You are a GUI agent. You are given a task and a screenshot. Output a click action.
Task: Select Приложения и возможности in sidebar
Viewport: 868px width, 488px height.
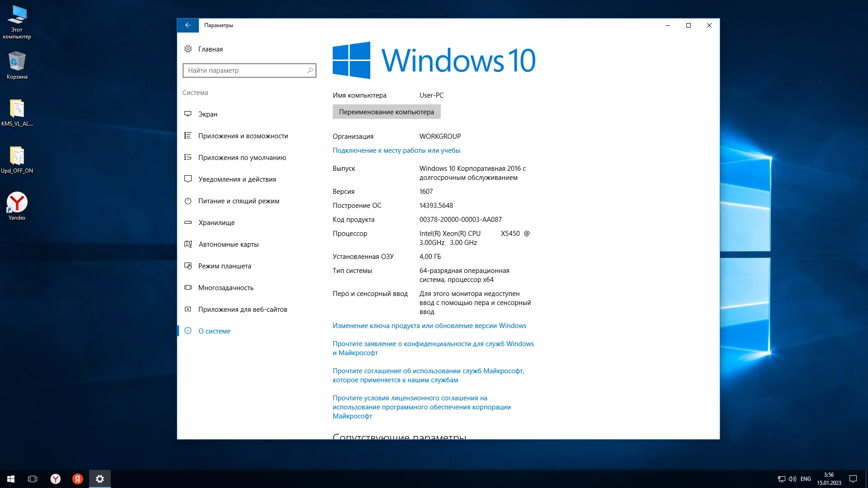coord(243,136)
